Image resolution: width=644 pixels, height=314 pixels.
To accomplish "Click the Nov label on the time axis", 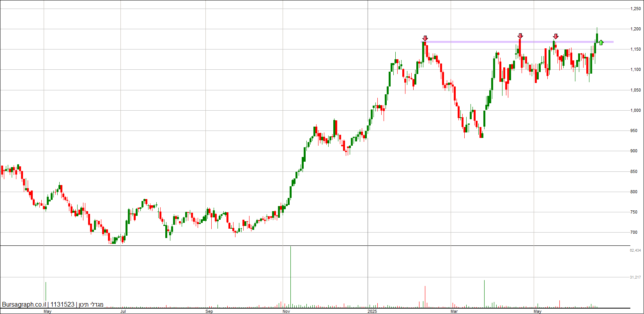I will click(286, 311).
